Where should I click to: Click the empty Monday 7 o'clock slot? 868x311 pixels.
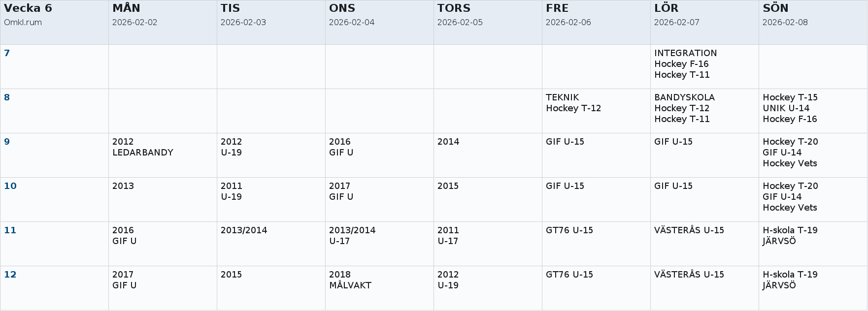click(163, 66)
